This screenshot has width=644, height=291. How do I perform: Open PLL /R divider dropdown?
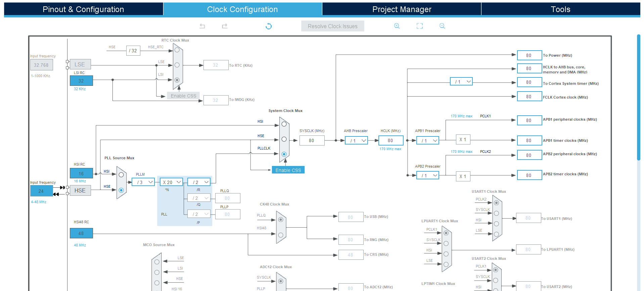click(x=199, y=182)
